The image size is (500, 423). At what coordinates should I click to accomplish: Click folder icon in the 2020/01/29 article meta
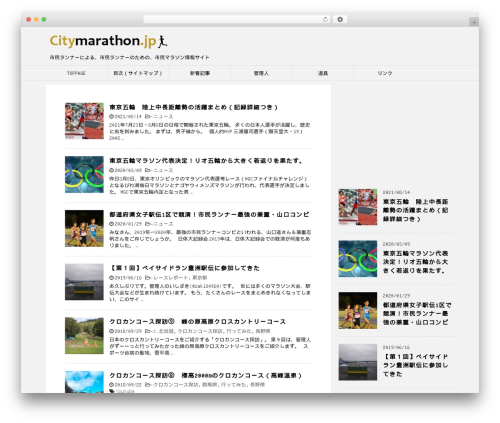click(x=147, y=224)
